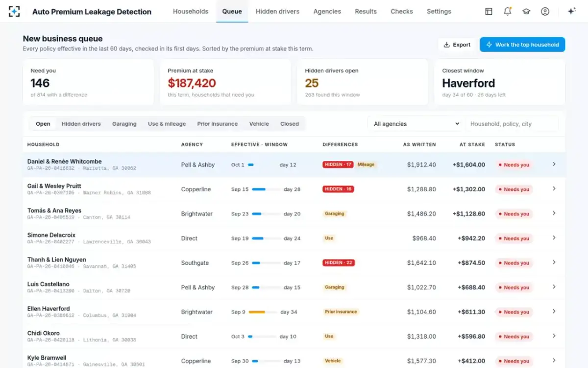Screen dimensions: 588x368
Task: Open the Agencies tab
Action: click(327, 11)
